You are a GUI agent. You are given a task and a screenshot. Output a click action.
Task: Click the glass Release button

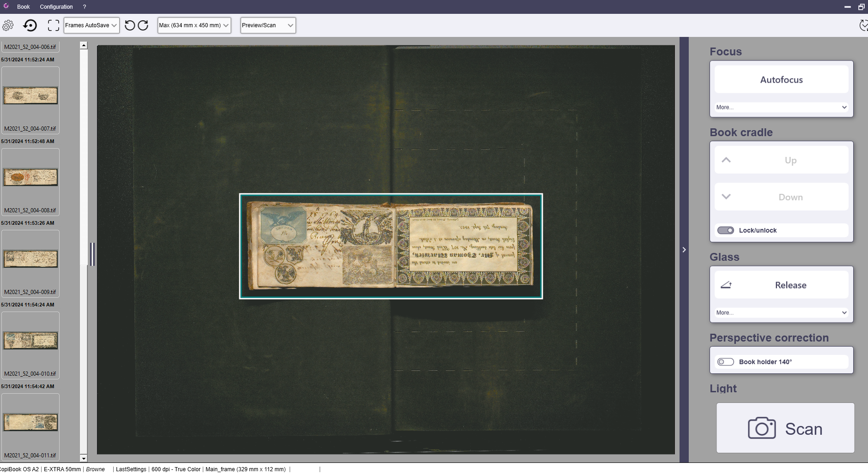pyautogui.click(x=781, y=285)
